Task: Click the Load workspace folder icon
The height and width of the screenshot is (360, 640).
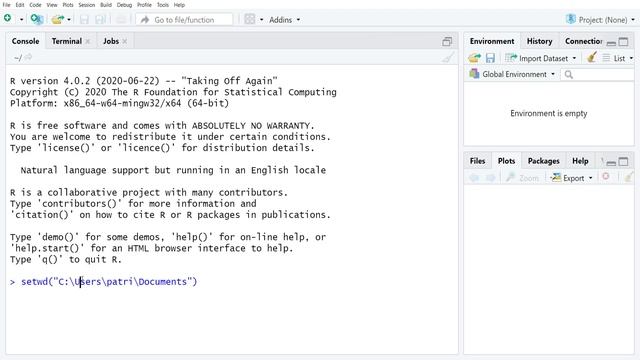Action: tap(474, 58)
